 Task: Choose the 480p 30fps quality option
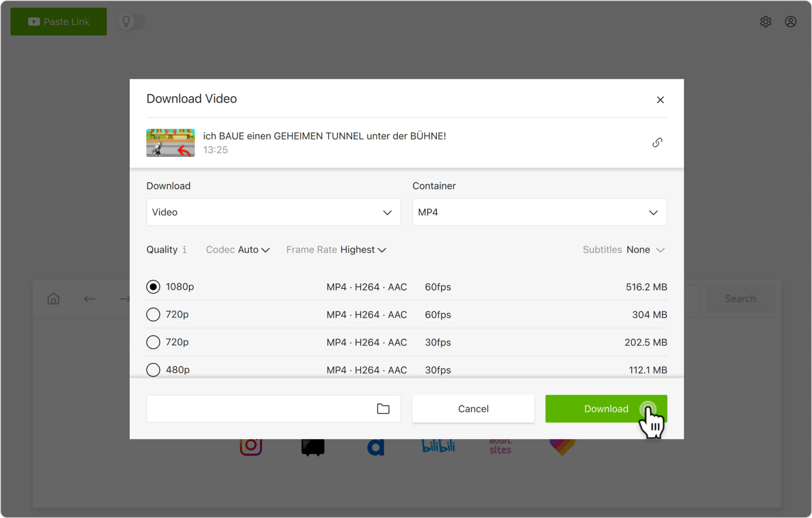click(153, 370)
